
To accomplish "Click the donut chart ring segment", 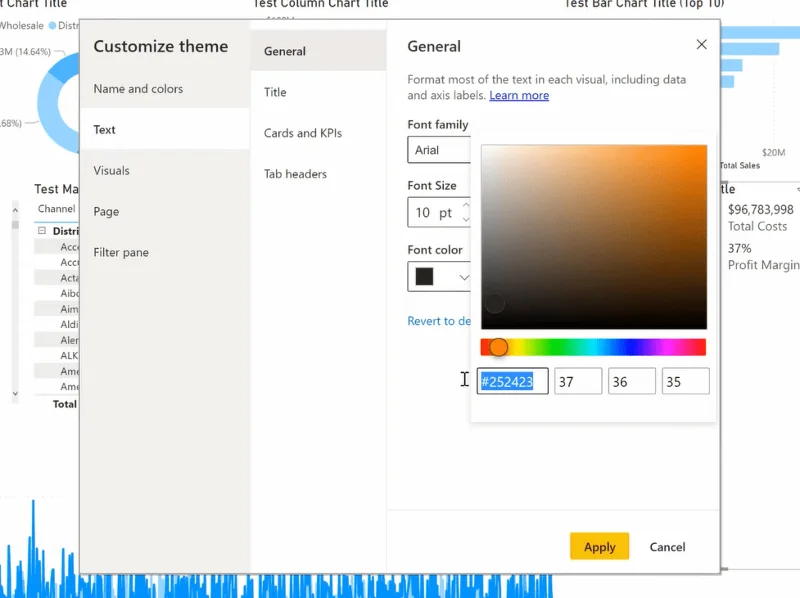I will 48,110.
